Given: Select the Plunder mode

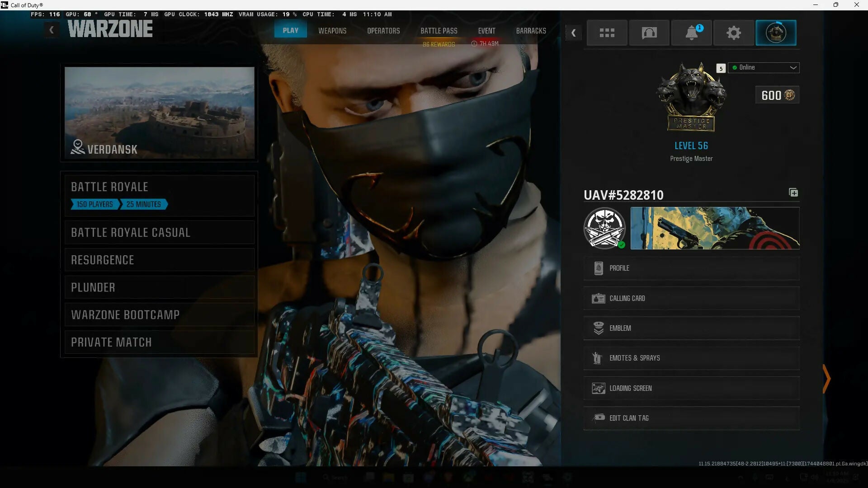Looking at the screenshot, I should click(x=159, y=287).
